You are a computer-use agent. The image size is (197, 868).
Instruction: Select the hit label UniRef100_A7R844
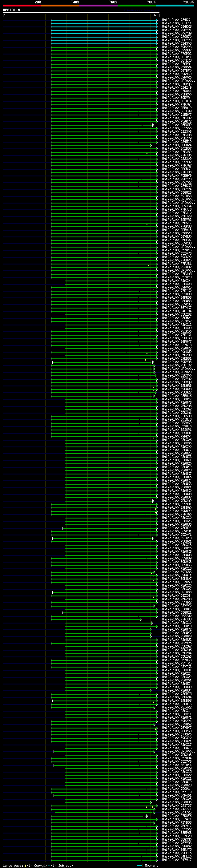(x=177, y=91)
